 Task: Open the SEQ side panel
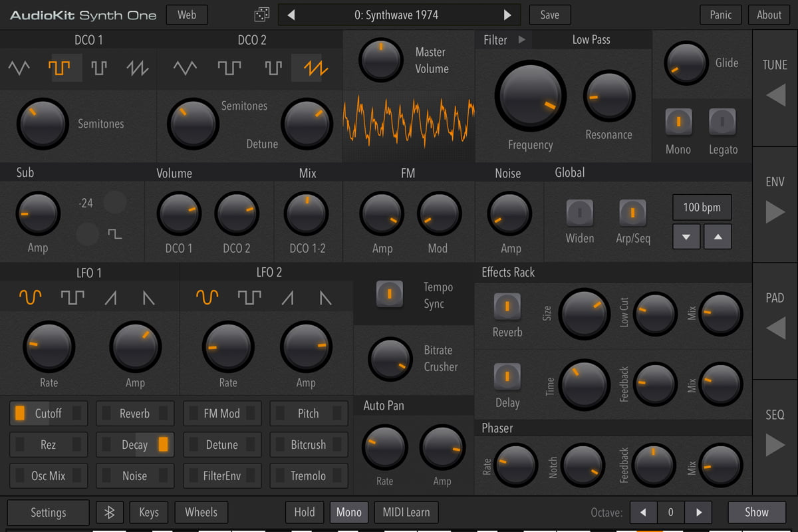[x=775, y=437]
